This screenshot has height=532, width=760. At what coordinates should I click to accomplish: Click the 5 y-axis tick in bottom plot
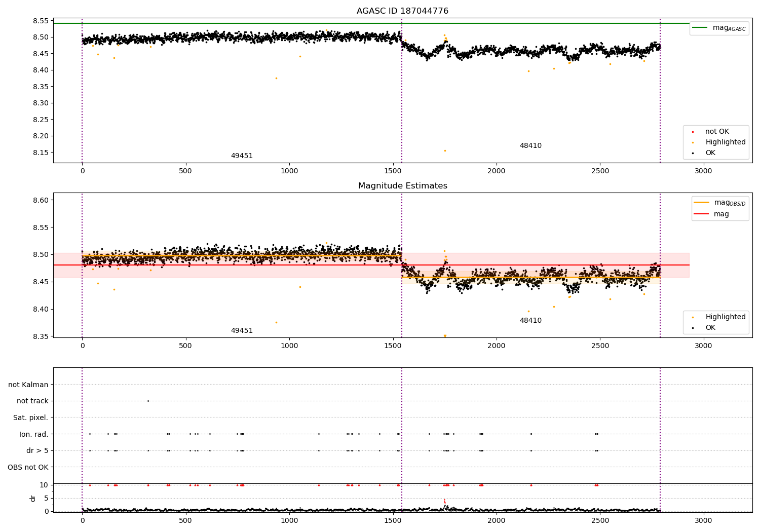[46, 498]
